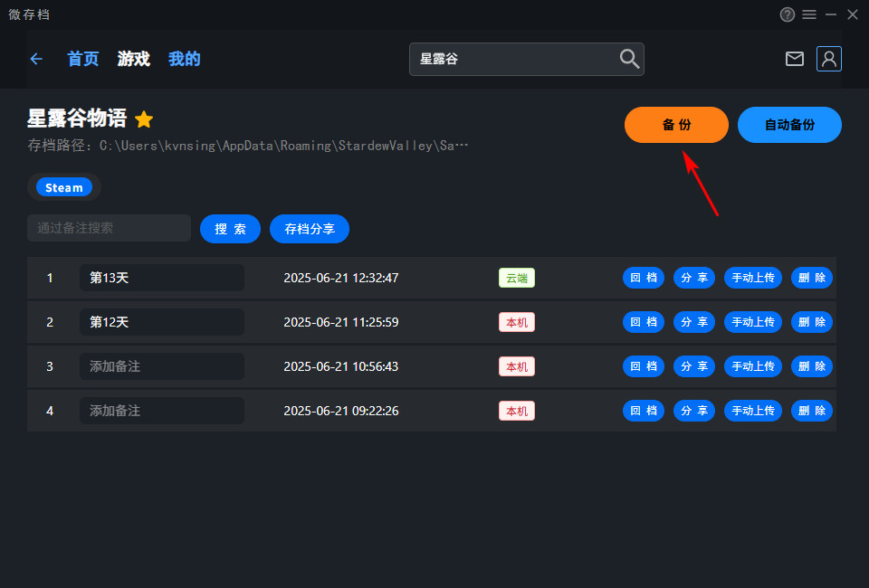
Task: Click 删除 for the 09:22:26 save
Action: pos(812,411)
